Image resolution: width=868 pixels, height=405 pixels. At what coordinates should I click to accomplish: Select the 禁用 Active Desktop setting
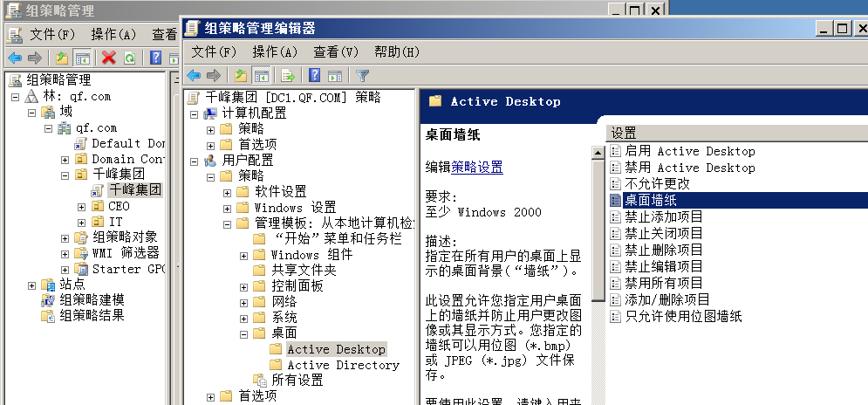tap(690, 168)
